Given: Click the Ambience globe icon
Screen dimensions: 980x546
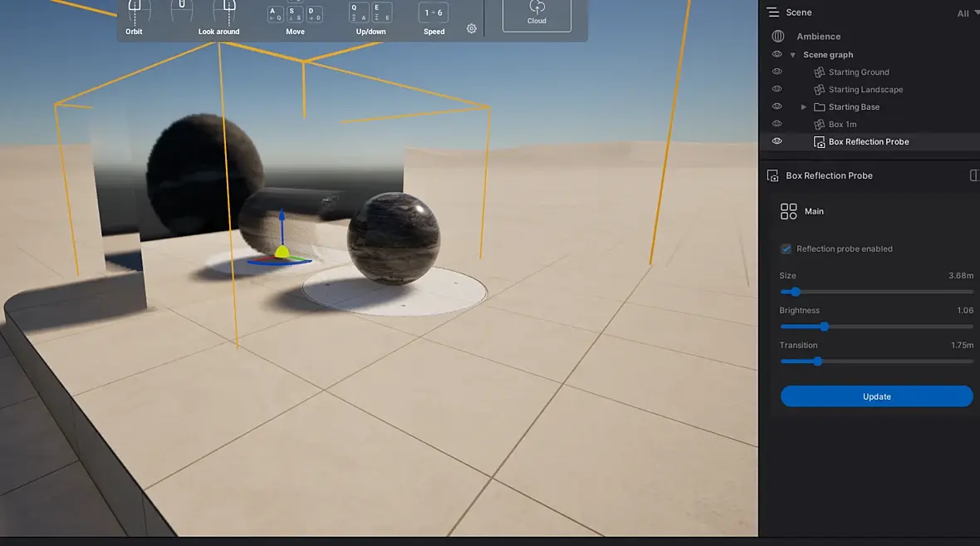Looking at the screenshot, I should (777, 37).
